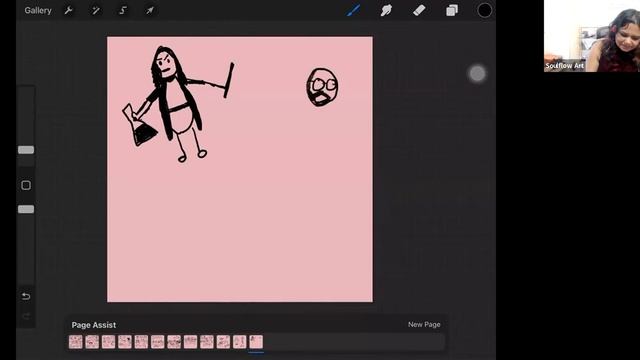640x360 pixels.
Task: Tap the gray floating touch indicator circle
Action: tap(477, 74)
